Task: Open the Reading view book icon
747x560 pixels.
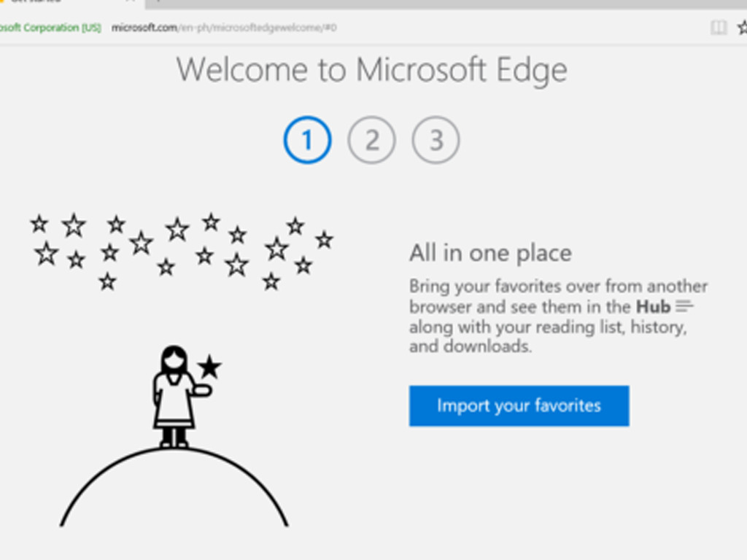Action: click(719, 28)
